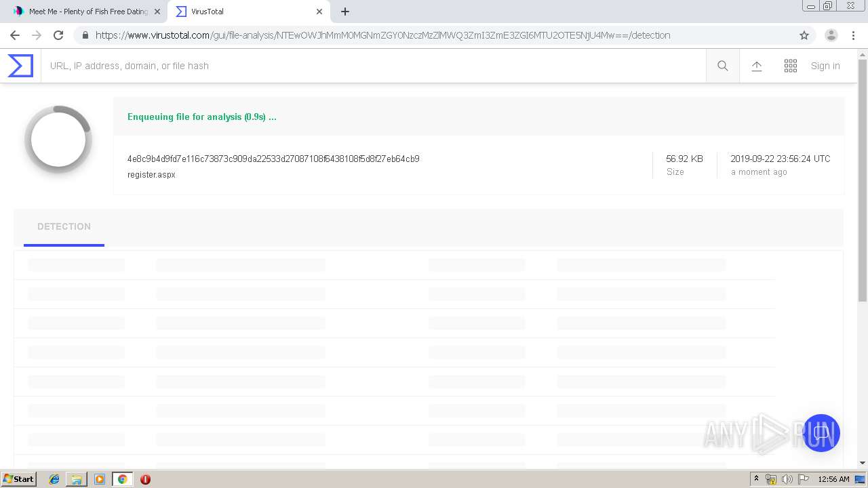Go back in browser history
868x488 pixels.
click(x=15, y=35)
